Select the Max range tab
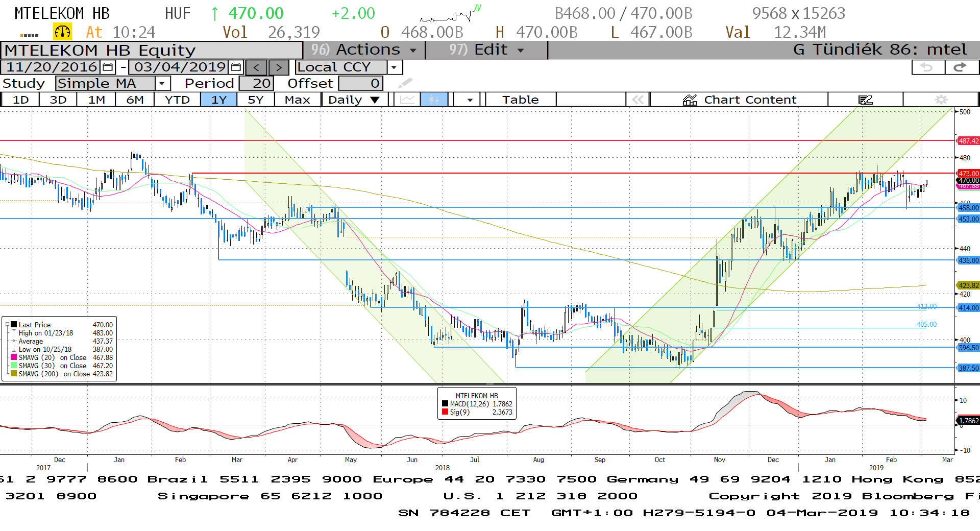This screenshot has width=980, height=531. pyautogui.click(x=298, y=100)
